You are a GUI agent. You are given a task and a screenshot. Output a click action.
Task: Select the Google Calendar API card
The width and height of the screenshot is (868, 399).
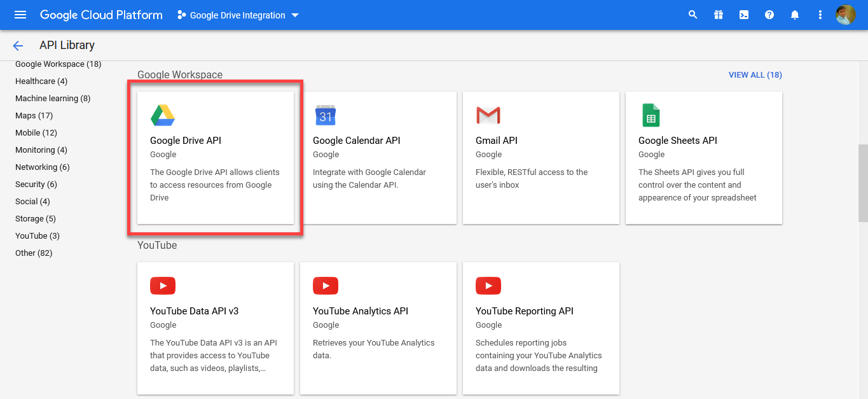378,158
